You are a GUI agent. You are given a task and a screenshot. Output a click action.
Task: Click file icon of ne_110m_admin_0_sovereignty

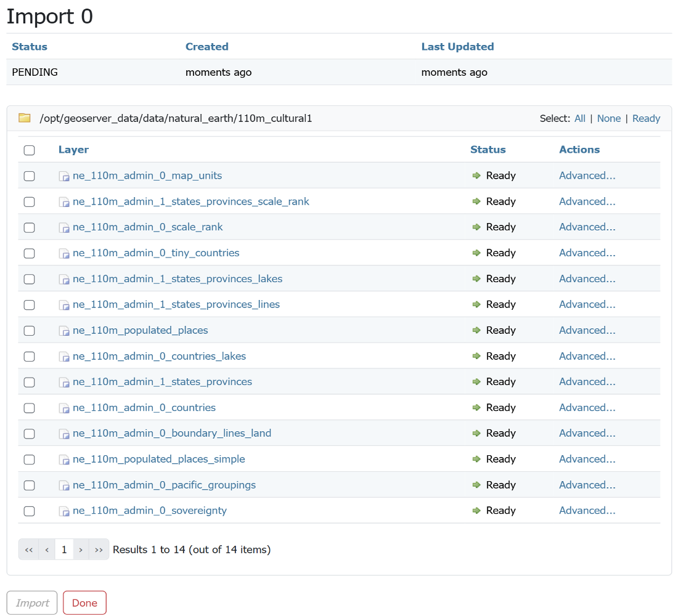[64, 511]
